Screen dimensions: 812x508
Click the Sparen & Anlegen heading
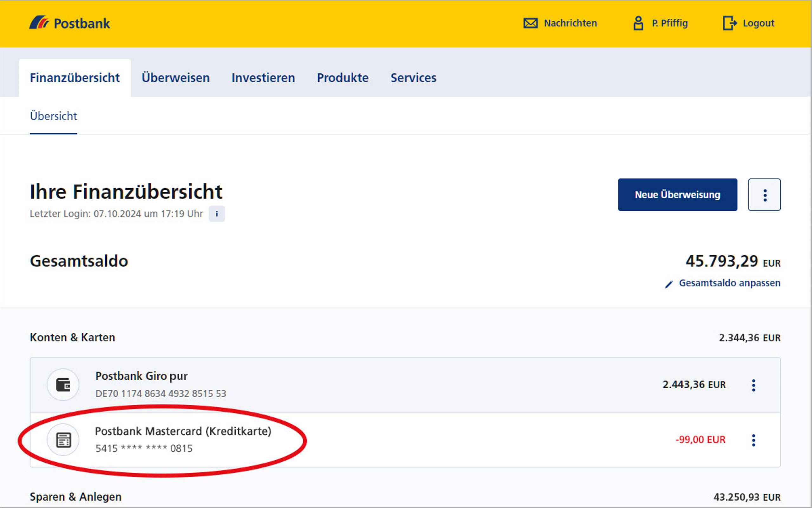pos(76,497)
